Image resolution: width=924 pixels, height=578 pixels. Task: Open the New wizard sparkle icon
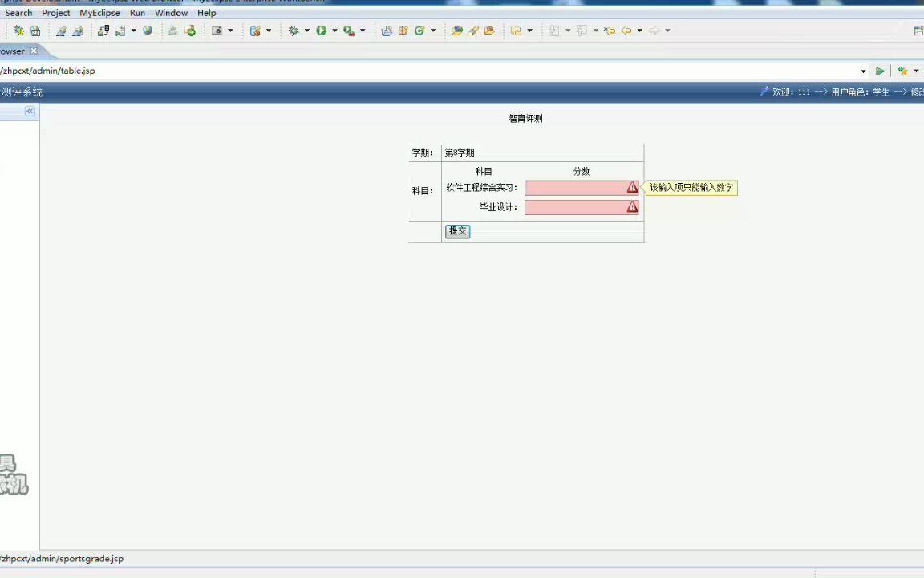pos(18,30)
